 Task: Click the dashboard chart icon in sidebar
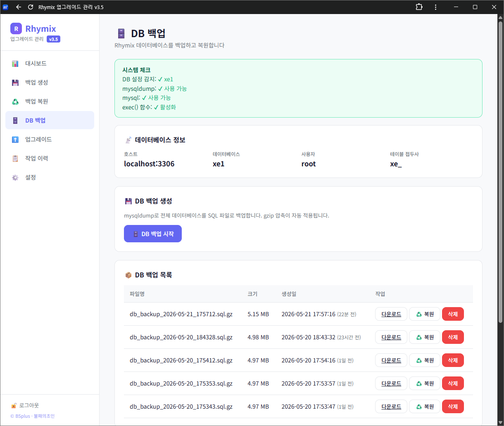click(x=15, y=64)
